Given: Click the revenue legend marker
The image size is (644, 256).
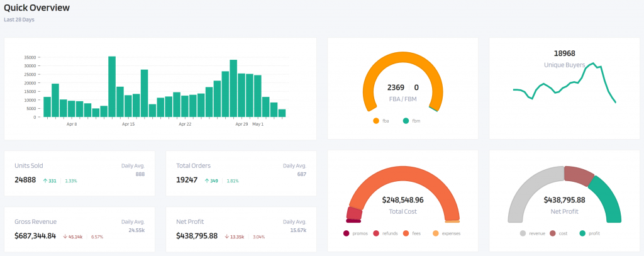Looking at the screenshot, I should click(523, 233).
